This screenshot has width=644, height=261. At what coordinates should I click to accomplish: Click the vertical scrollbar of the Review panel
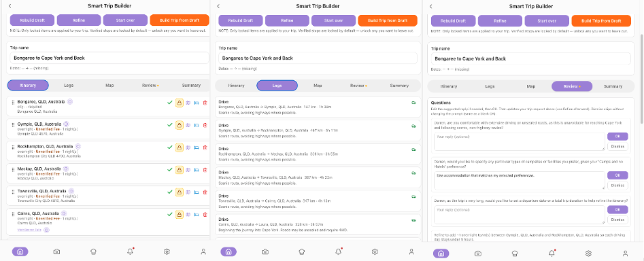click(x=641, y=78)
